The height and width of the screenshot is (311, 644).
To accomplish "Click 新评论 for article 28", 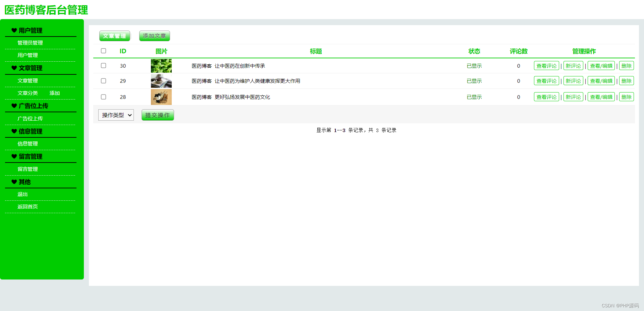I will [x=573, y=97].
